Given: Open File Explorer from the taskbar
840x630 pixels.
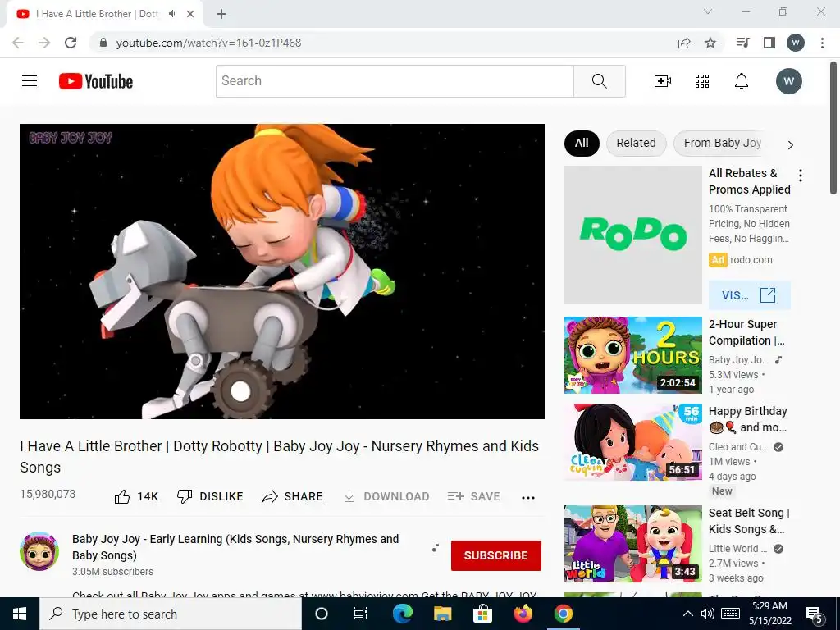Looking at the screenshot, I should (x=442, y=614).
